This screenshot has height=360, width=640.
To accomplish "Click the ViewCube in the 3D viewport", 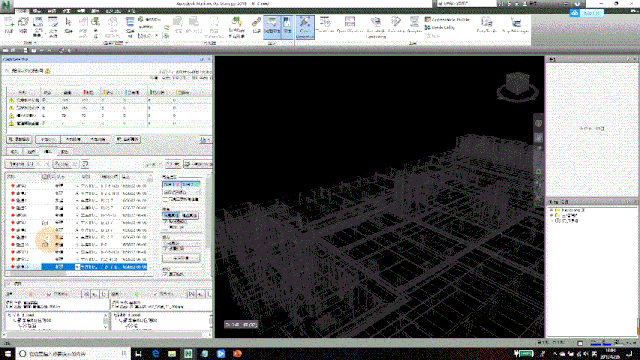I will pyautogui.click(x=518, y=86).
